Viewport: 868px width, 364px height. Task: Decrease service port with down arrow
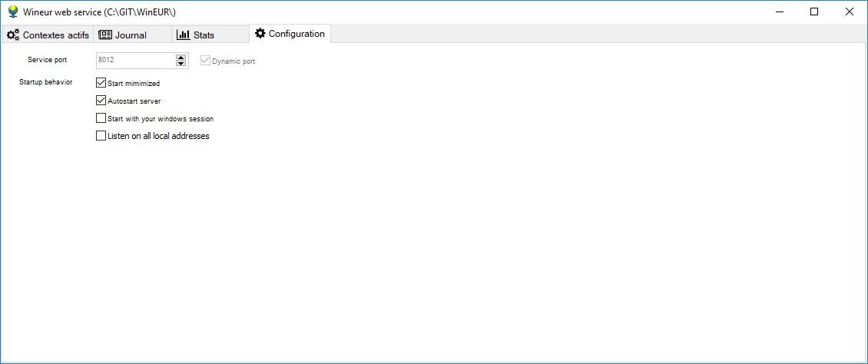click(x=181, y=65)
